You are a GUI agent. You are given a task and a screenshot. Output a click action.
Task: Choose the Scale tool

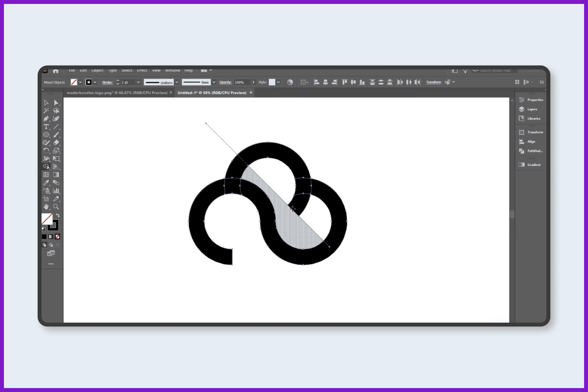click(56, 151)
